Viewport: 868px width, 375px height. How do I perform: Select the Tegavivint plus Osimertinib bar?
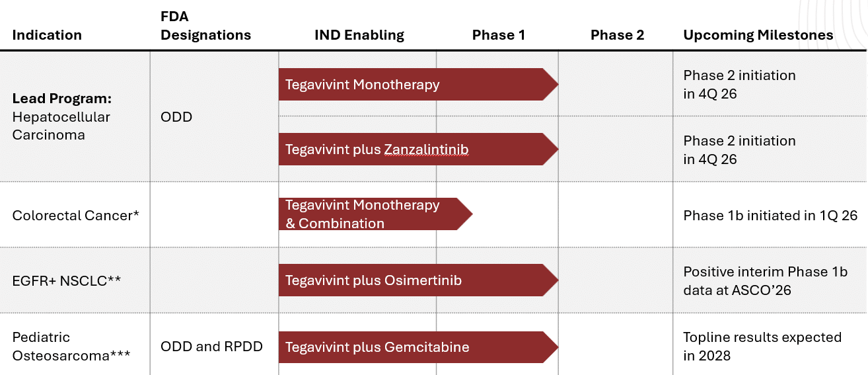click(418, 280)
